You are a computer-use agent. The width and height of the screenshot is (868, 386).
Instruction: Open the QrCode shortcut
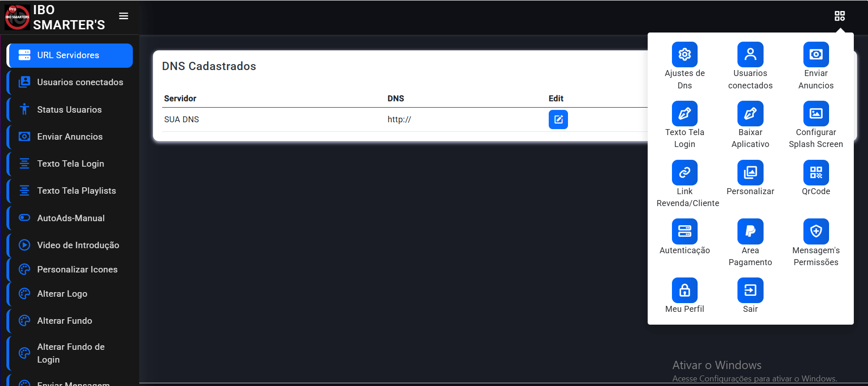point(815,173)
